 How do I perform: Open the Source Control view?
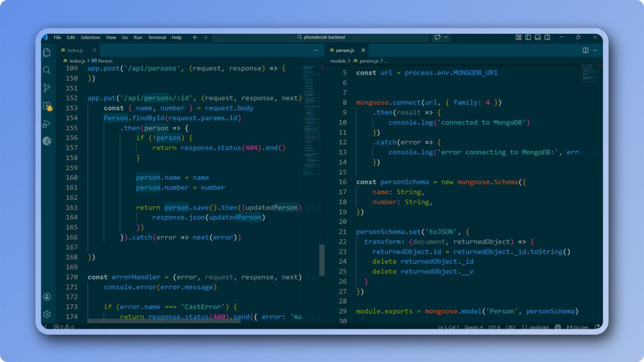click(x=47, y=88)
